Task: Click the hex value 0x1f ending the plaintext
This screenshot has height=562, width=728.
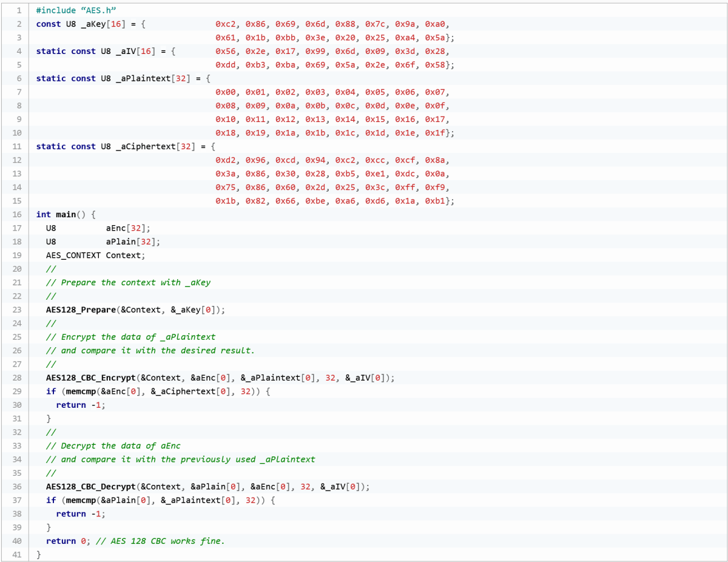Action: point(435,133)
